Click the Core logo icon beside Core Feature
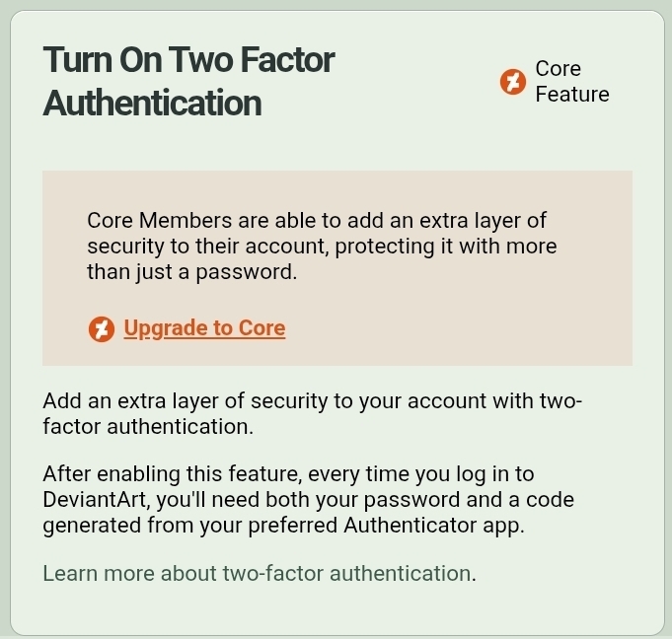 pos(512,82)
